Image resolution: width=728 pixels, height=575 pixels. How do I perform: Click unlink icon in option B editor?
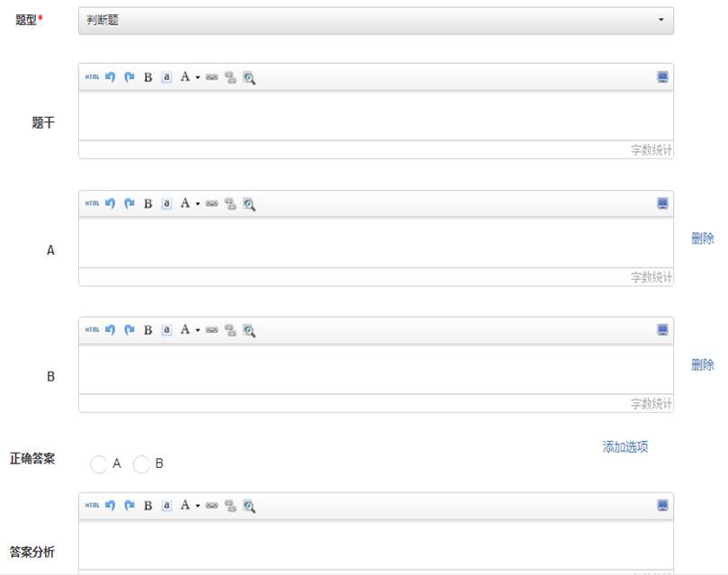[229, 330]
